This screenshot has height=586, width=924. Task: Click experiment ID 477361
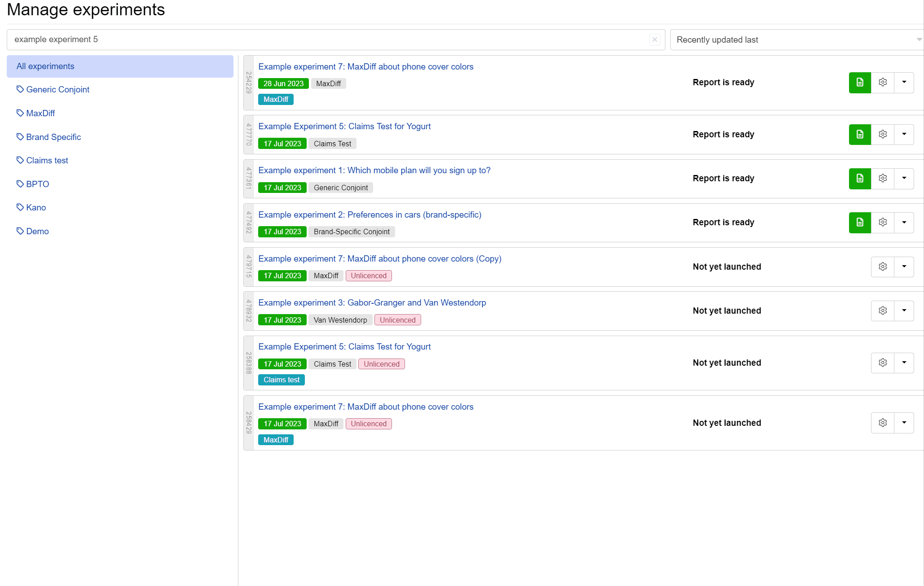[x=248, y=178]
